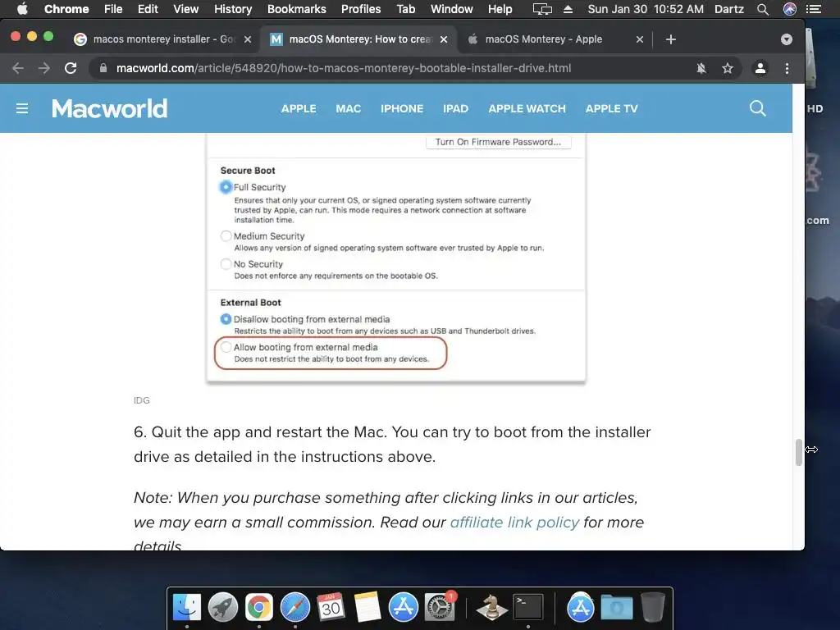Close the Google search tab
Viewport: 840px width, 630px height.
coord(248,39)
